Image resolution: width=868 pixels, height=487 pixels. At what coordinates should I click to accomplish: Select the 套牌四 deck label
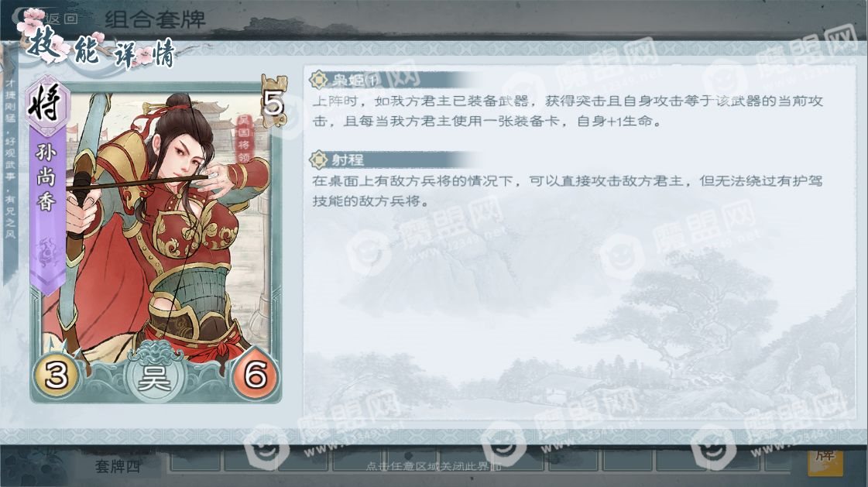click(x=118, y=466)
